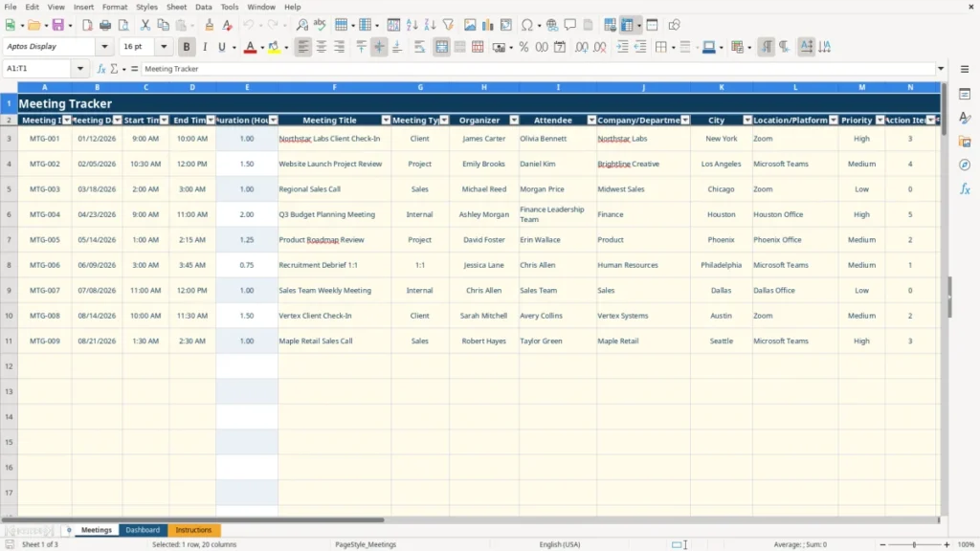980x551 pixels.
Task: Click column header F
Action: click(x=334, y=87)
